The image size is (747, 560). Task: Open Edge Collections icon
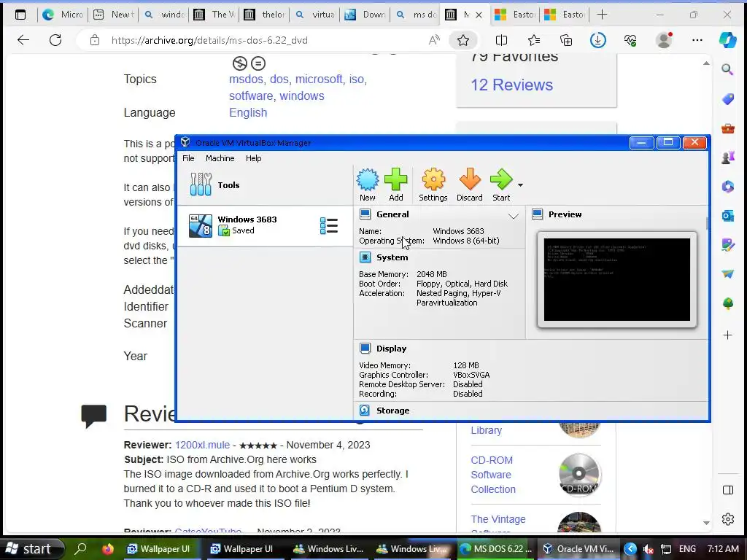point(566,41)
